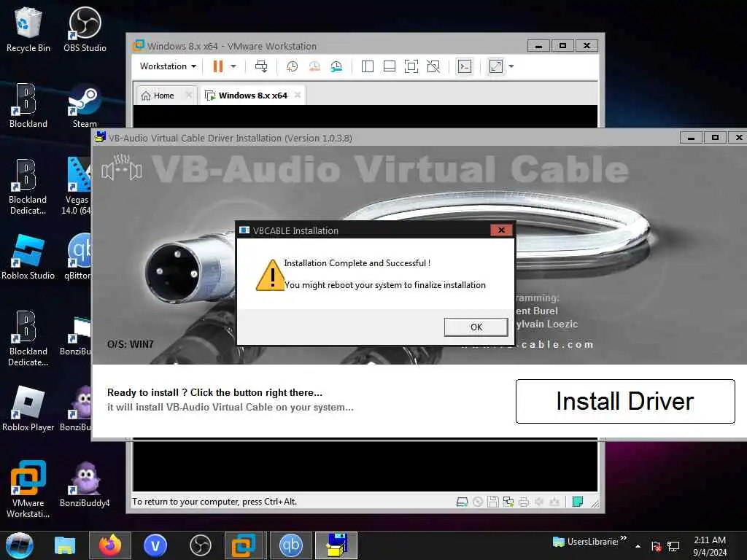Image resolution: width=747 pixels, height=560 pixels.
Task: Select the Blockland desktop shortcut
Action: click(x=28, y=106)
